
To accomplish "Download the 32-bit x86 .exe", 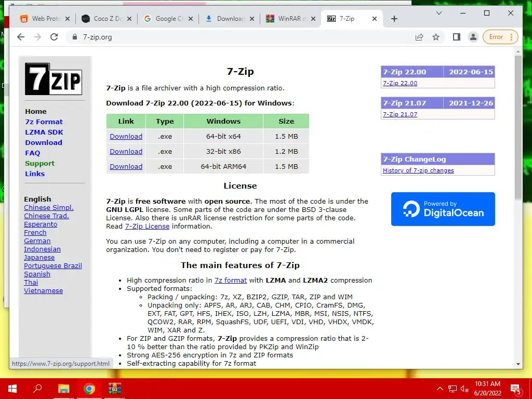I will pos(126,151).
